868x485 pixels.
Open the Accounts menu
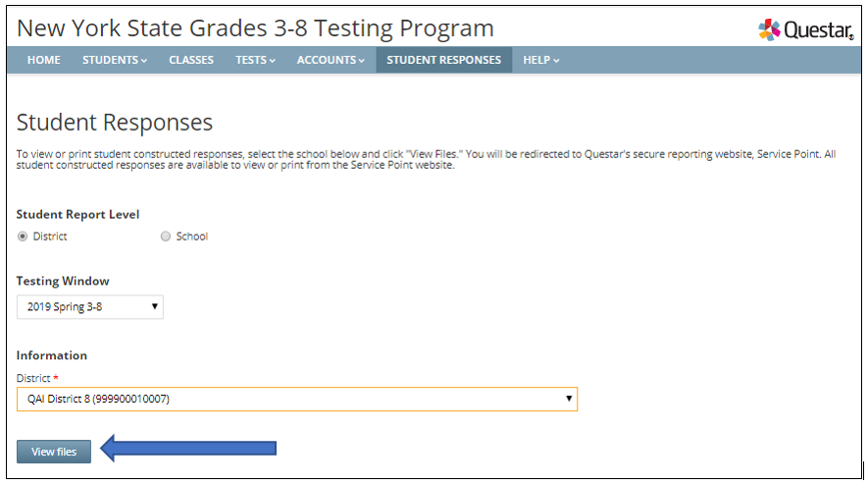[x=331, y=60]
